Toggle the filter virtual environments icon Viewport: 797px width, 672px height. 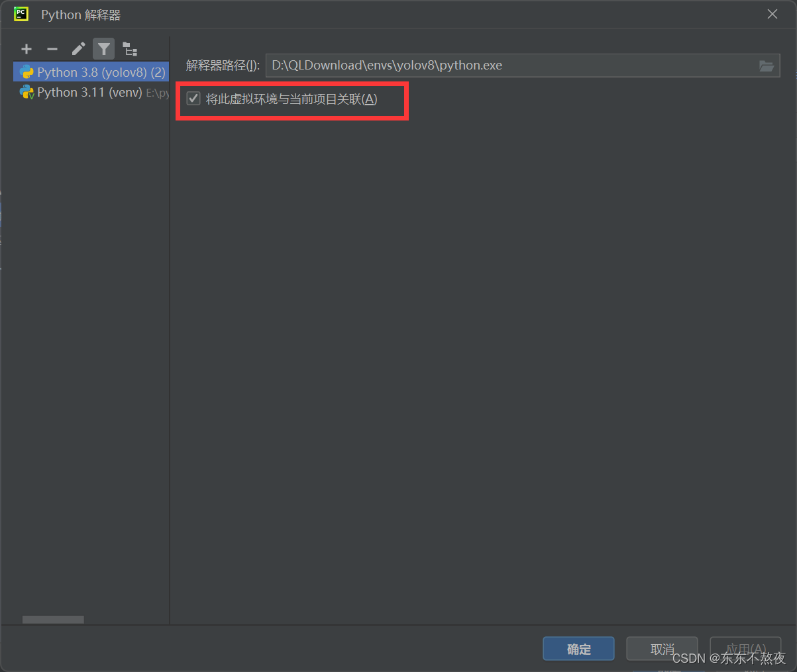(104, 49)
